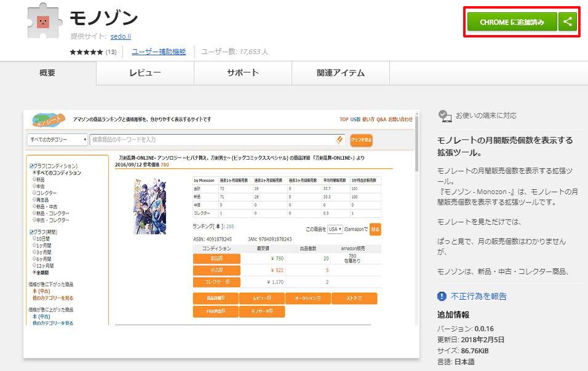Select the 12ヶ月間 period radio button
588x371 pixels.
(34, 265)
